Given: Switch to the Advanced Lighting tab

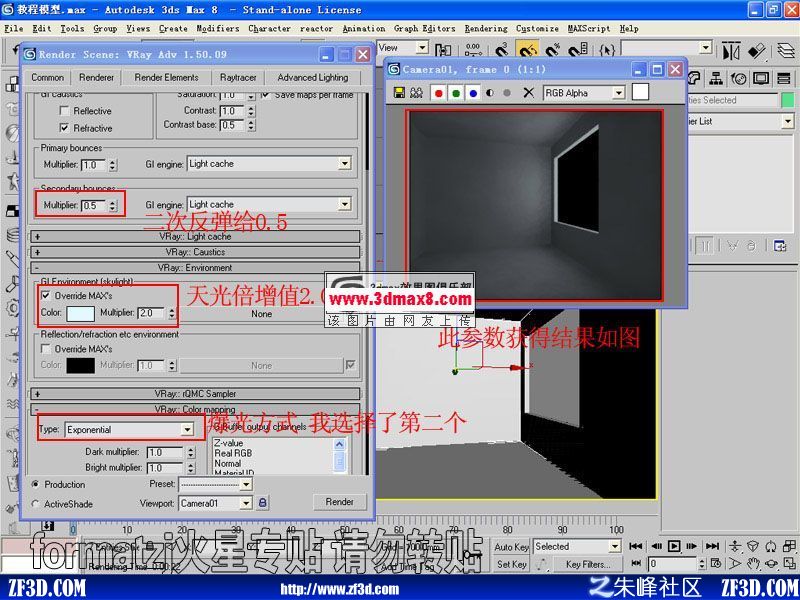Looking at the screenshot, I should pos(313,78).
